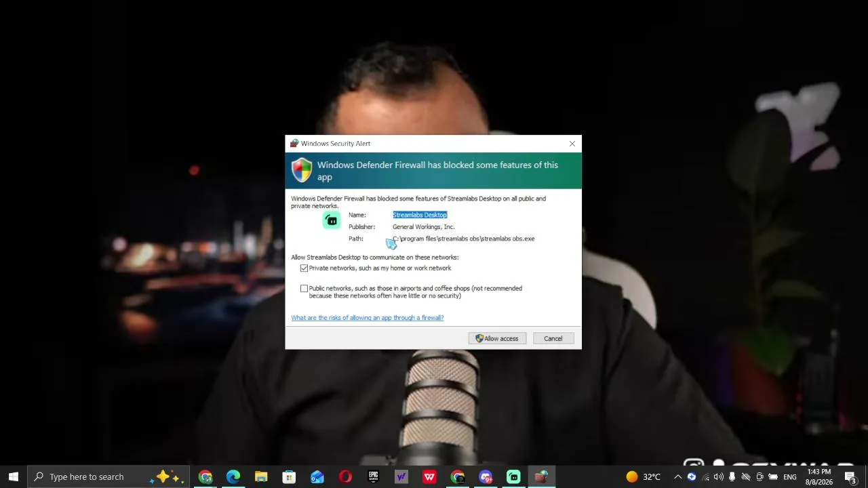
Task: Open the clock showing 1:43 PM
Action: (x=819, y=476)
